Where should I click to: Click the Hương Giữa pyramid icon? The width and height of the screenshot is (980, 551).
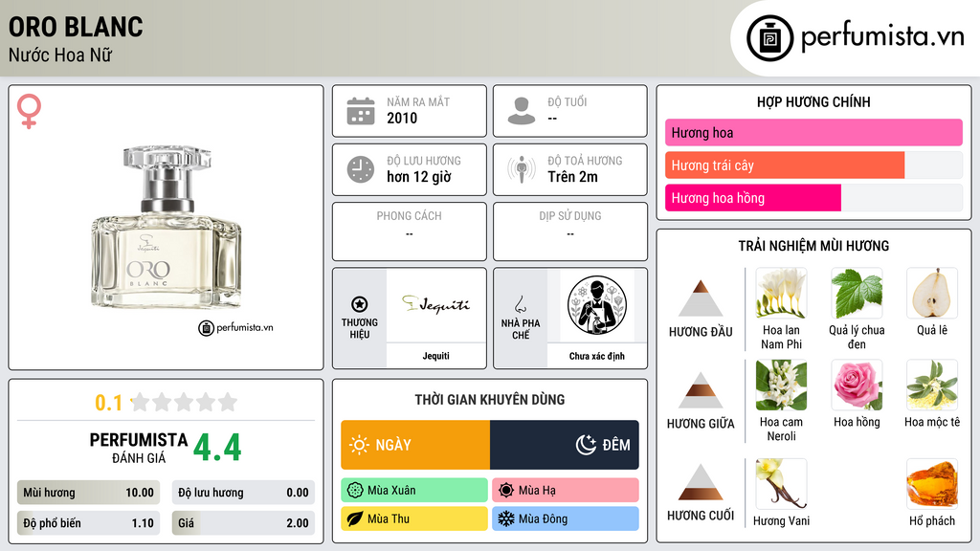701,390
